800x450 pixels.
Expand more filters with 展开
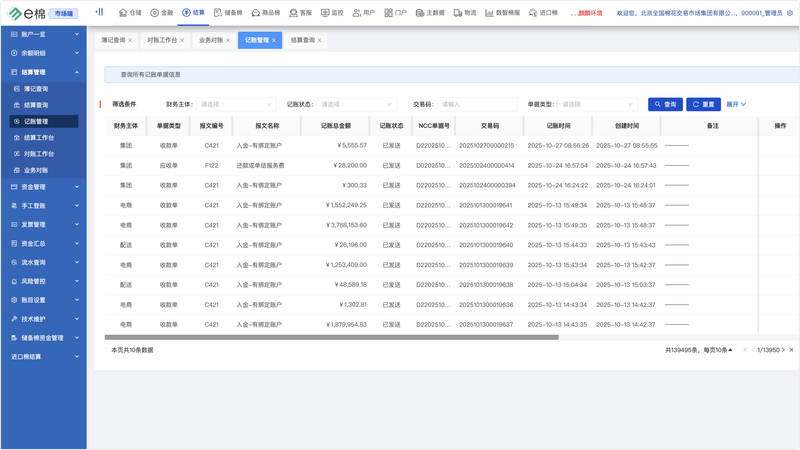[736, 104]
